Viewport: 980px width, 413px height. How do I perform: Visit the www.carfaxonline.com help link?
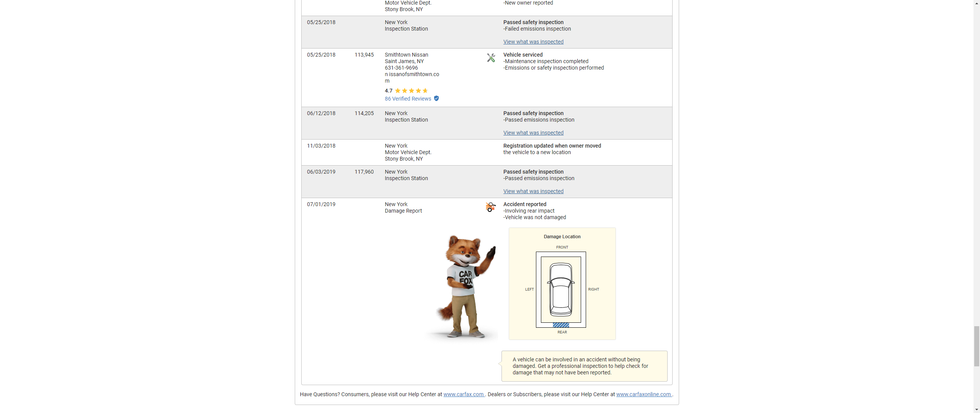(x=644, y=394)
